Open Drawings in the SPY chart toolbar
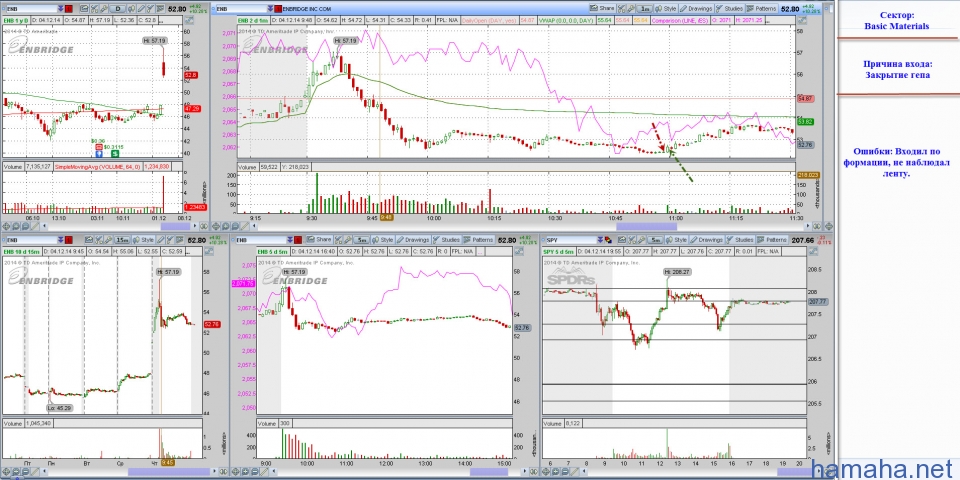The width and height of the screenshot is (960, 480). tap(707, 240)
